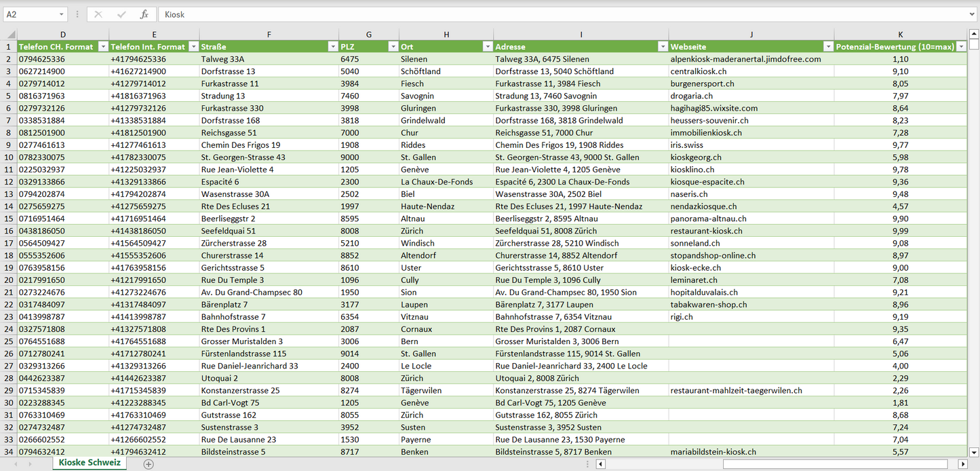Viewport: 980px width, 471px height.
Task: Expand the formula bar with chevron
Action: (x=973, y=14)
